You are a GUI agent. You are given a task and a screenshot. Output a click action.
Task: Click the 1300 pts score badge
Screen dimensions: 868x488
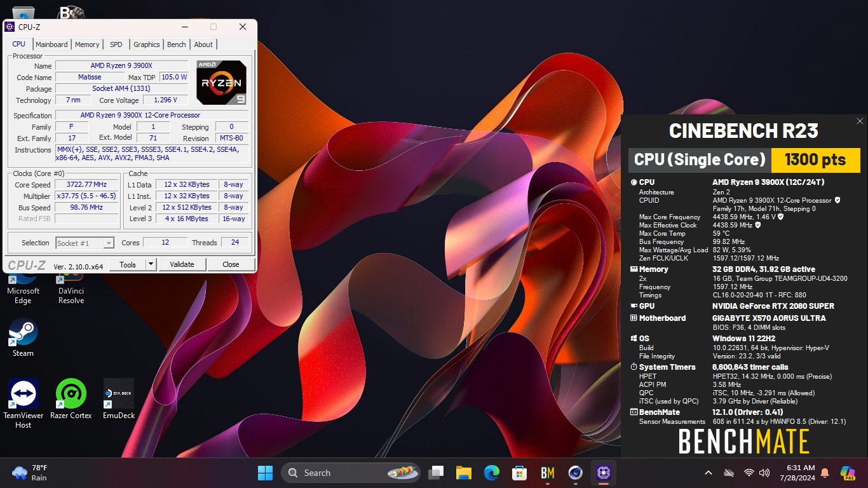click(x=815, y=160)
